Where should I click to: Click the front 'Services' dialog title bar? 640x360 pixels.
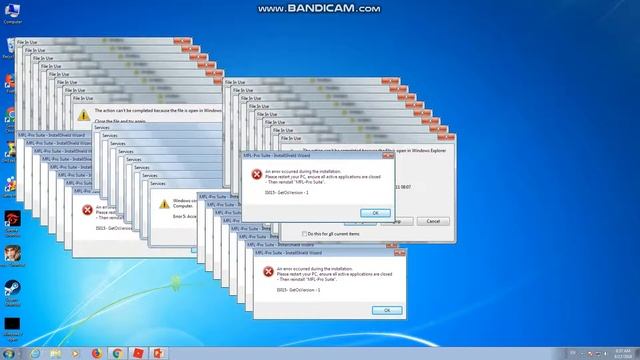tap(186, 184)
